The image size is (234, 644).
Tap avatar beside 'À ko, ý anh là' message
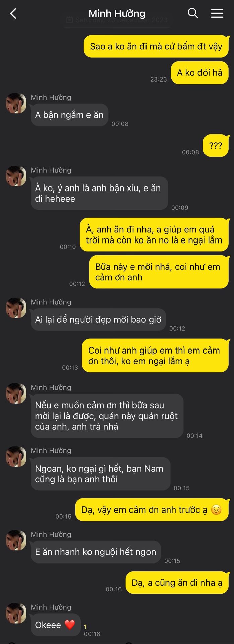(16, 176)
